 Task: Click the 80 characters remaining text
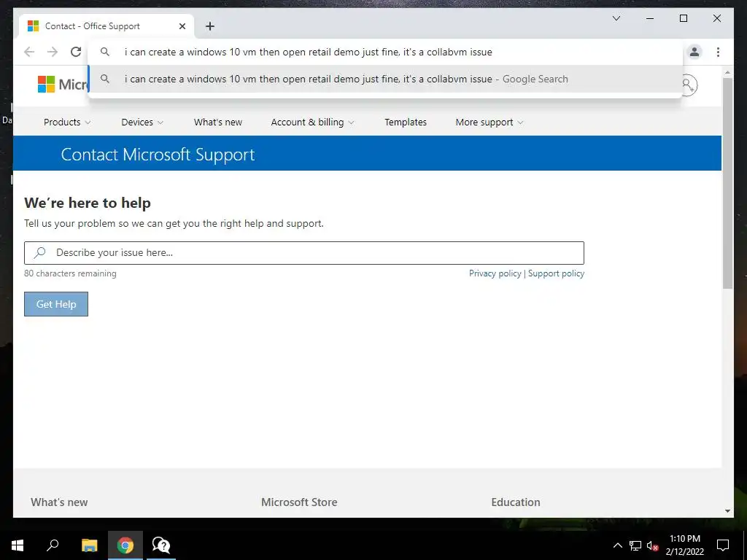coord(70,273)
